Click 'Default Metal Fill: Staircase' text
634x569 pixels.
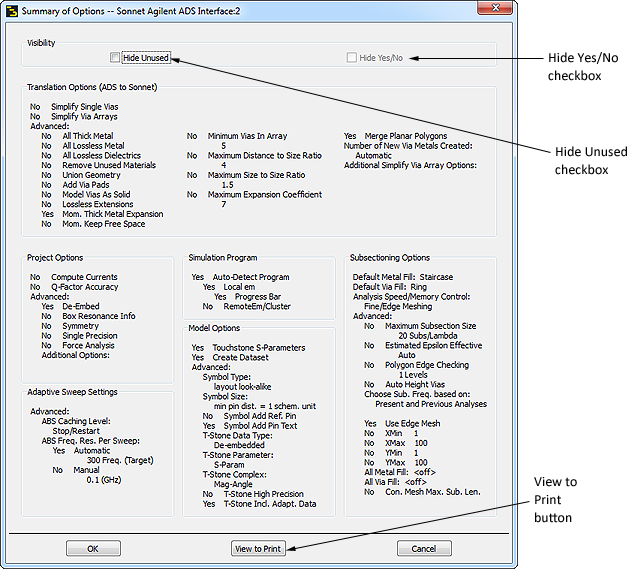[x=403, y=277]
